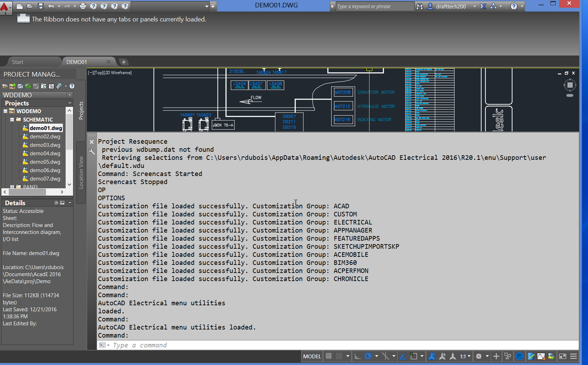The image size is (588, 365).
Task: Open Project Manager help
Action: [72, 86]
